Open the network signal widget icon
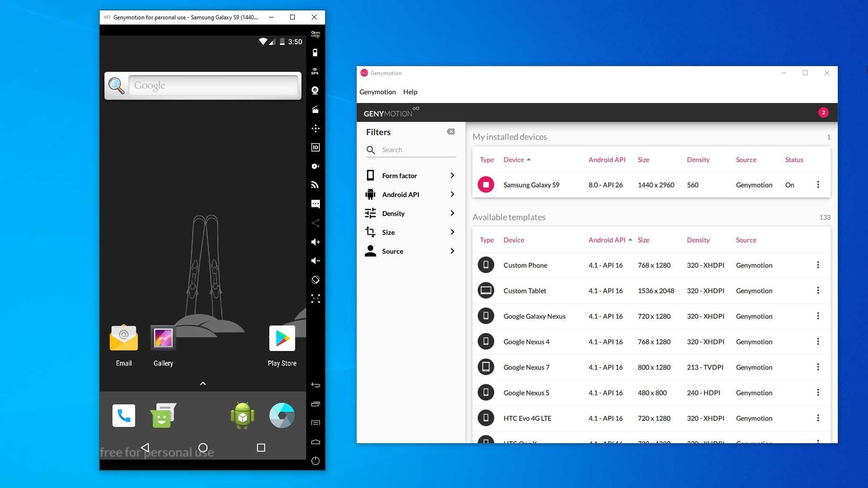Viewport: 868px width, 488px height. coord(315,185)
